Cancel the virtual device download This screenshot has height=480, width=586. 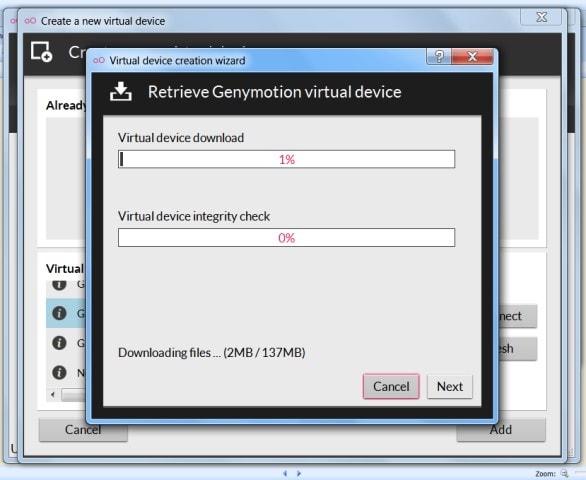coord(391,386)
